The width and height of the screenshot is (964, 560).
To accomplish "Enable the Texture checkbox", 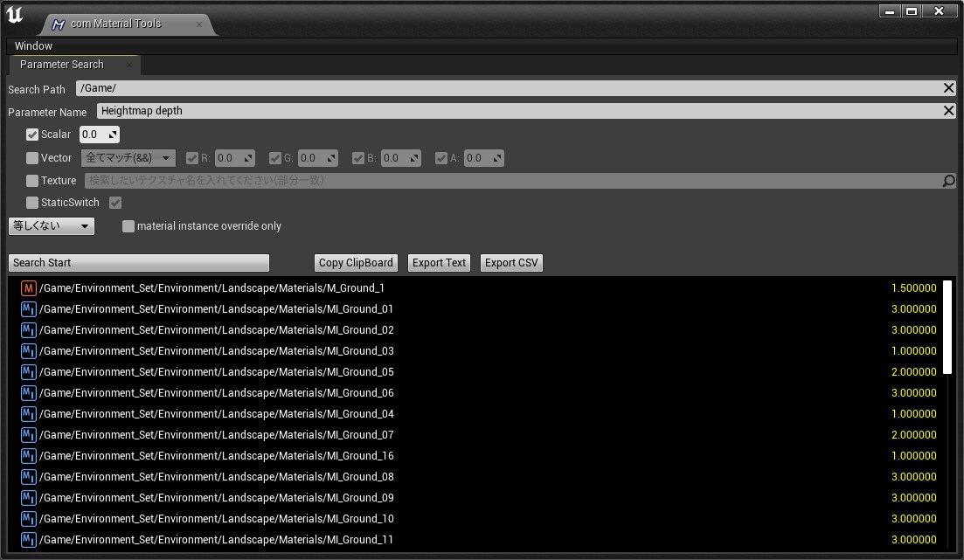I will point(32,181).
